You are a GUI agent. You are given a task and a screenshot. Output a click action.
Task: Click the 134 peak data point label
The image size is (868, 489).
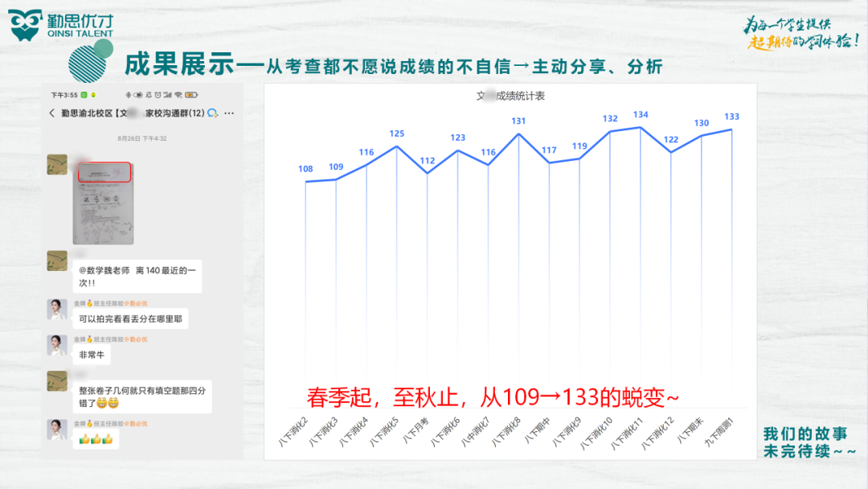(x=641, y=115)
